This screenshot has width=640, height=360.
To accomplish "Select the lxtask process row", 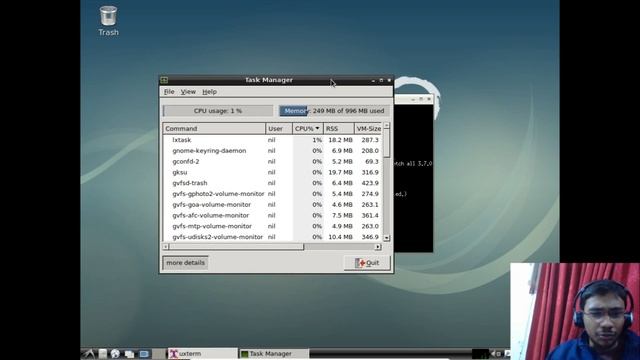I will pyautogui.click(x=272, y=140).
